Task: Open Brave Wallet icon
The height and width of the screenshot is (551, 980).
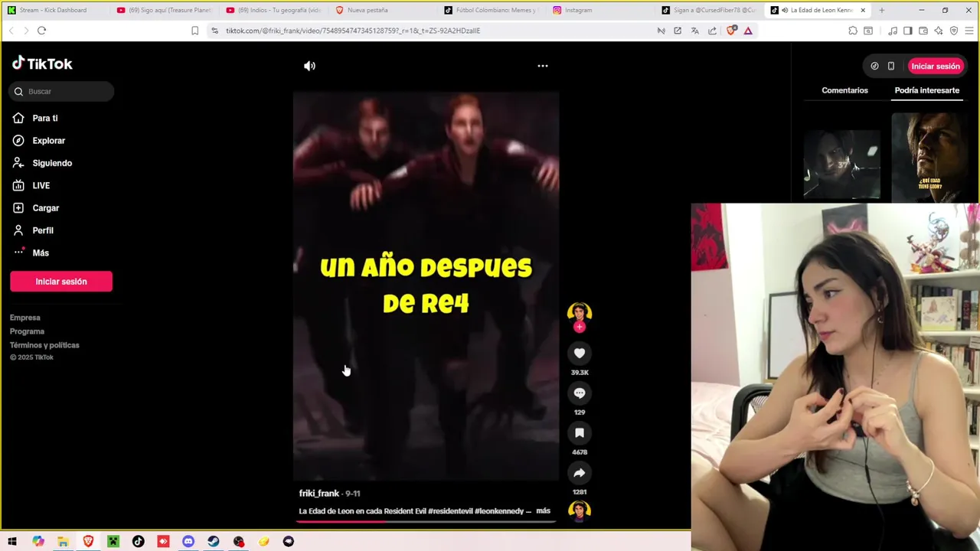Action: pos(923,31)
